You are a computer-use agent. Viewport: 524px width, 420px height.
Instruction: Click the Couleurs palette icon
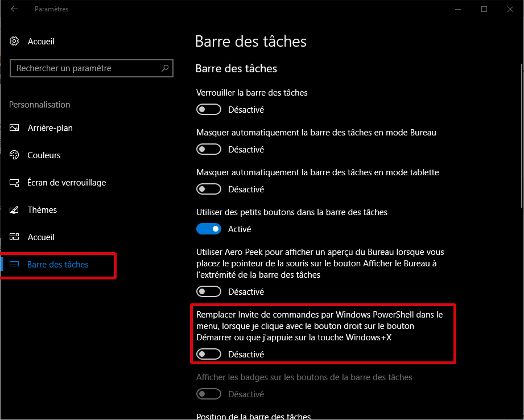(15, 155)
